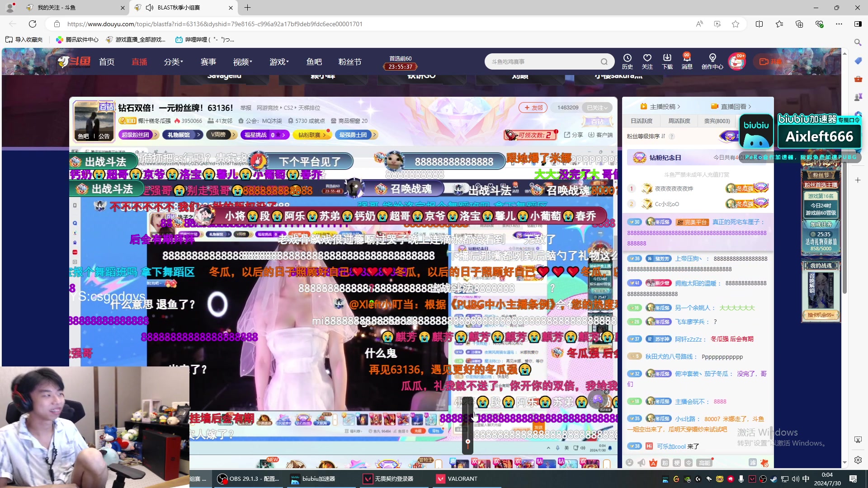Toggle Windows IME 中 language indicator
Image resolution: width=868 pixels, height=488 pixels.
click(x=806, y=479)
